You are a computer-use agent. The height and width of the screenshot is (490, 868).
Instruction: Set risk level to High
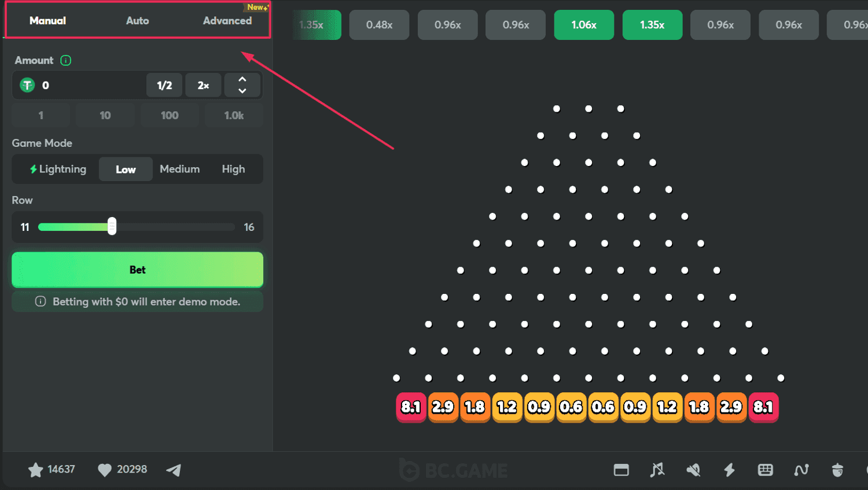click(233, 169)
